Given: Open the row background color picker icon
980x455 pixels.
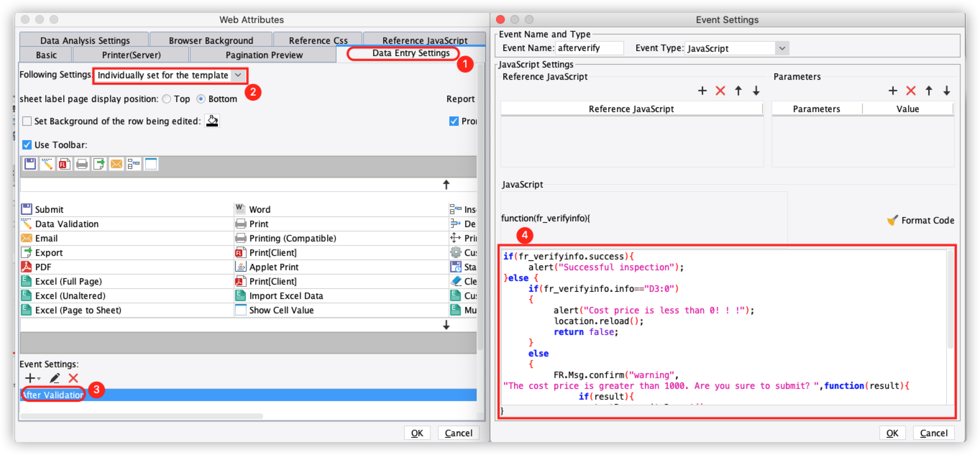Looking at the screenshot, I should [212, 121].
